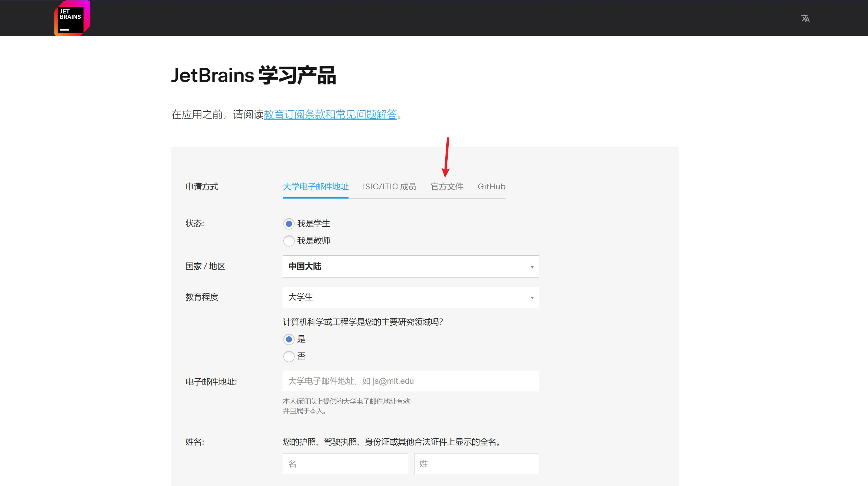The image size is (868, 486).
Task: Switch to the ISIC/ITIC 成员 tab
Action: [x=389, y=187]
